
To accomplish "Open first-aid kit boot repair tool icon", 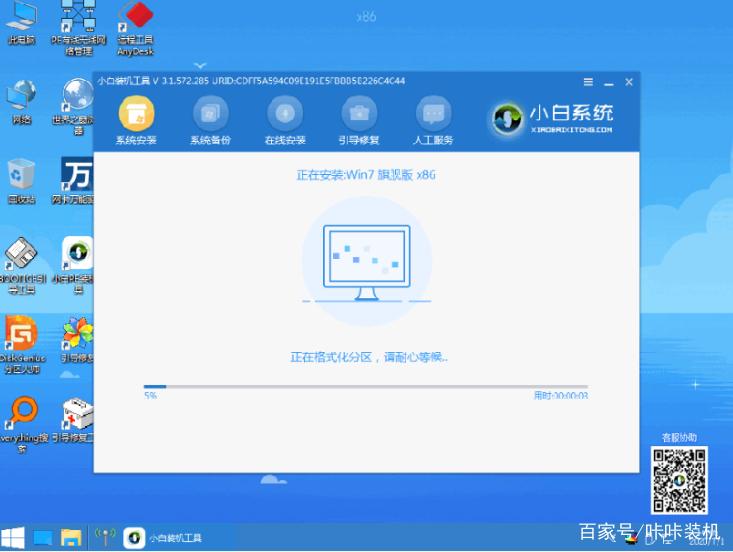I will (75, 421).
